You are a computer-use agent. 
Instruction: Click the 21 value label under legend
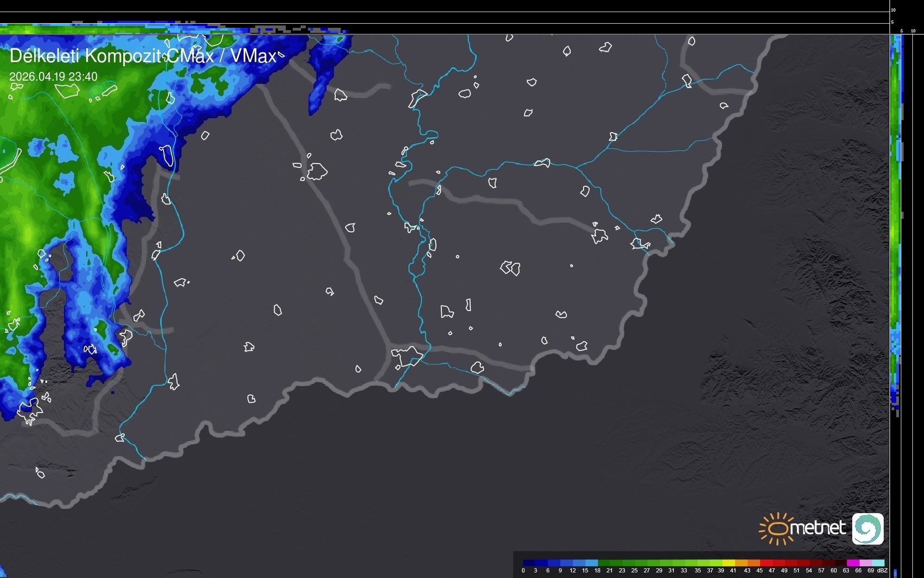pyautogui.click(x=610, y=571)
